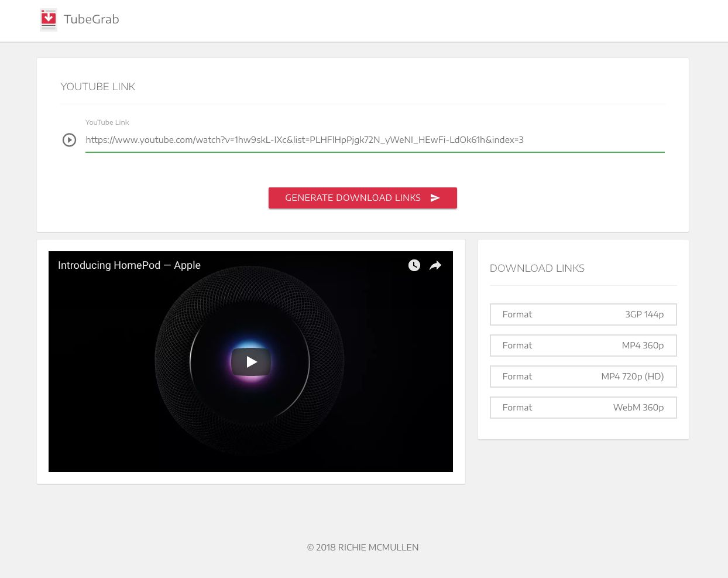The width and height of the screenshot is (728, 578).
Task: Download the WebM 360p format
Action: coord(583,408)
